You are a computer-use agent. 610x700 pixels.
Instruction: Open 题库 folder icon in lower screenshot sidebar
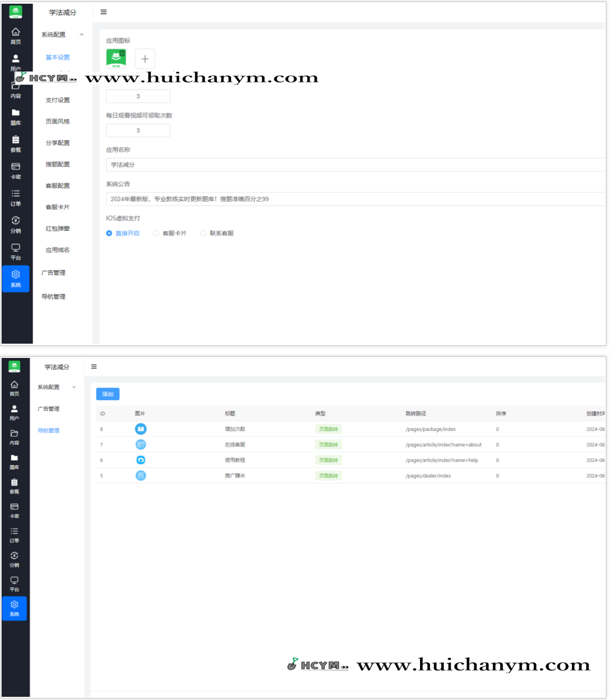(14, 458)
